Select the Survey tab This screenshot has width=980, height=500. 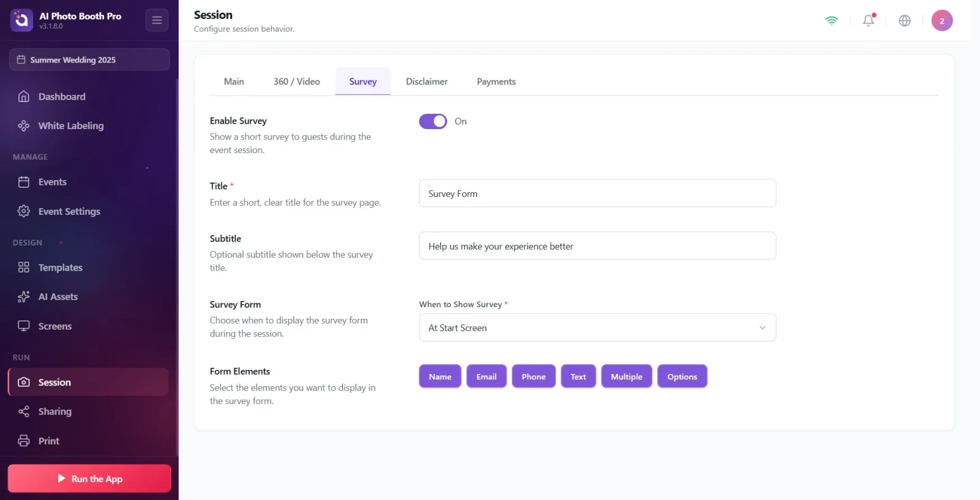363,81
